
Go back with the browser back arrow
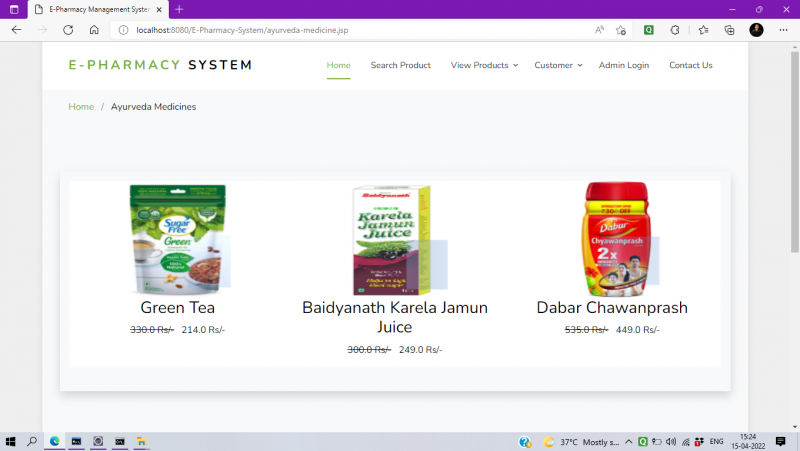[16, 30]
